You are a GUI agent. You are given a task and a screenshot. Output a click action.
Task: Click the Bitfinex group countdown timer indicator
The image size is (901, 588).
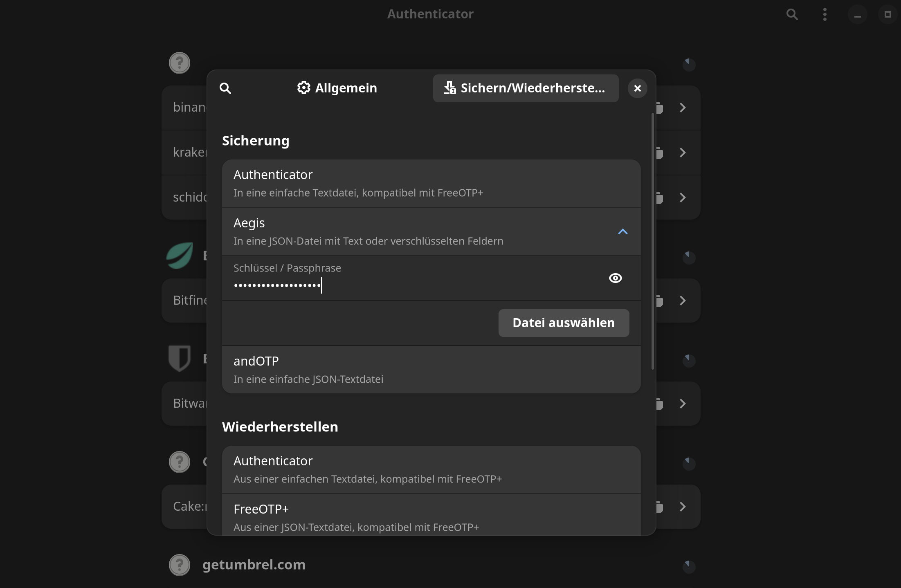(689, 257)
